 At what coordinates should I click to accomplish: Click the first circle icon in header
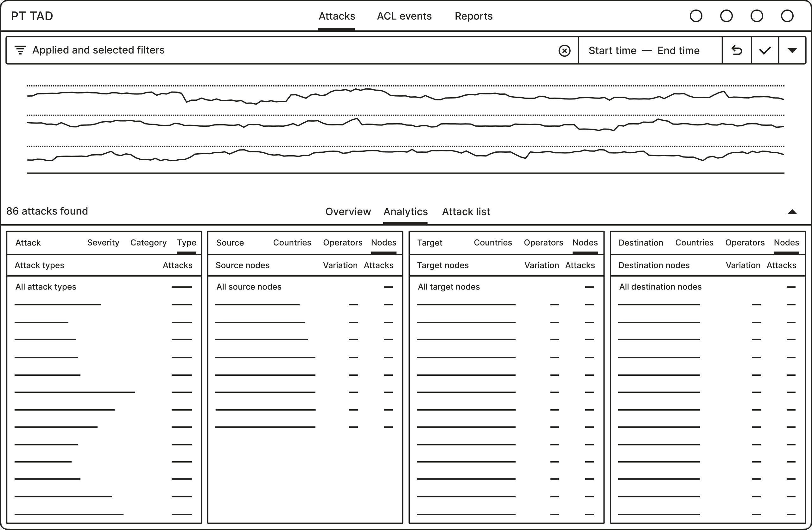(x=696, y=16)
